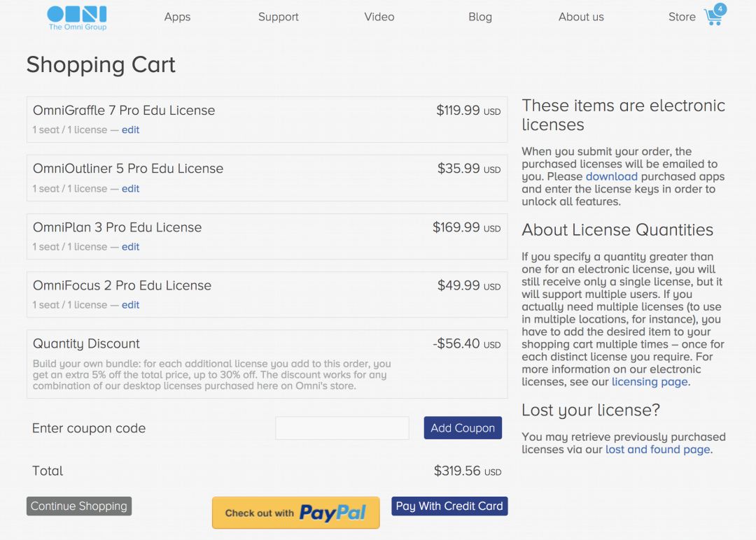Go to the Support page

(278, 17)
